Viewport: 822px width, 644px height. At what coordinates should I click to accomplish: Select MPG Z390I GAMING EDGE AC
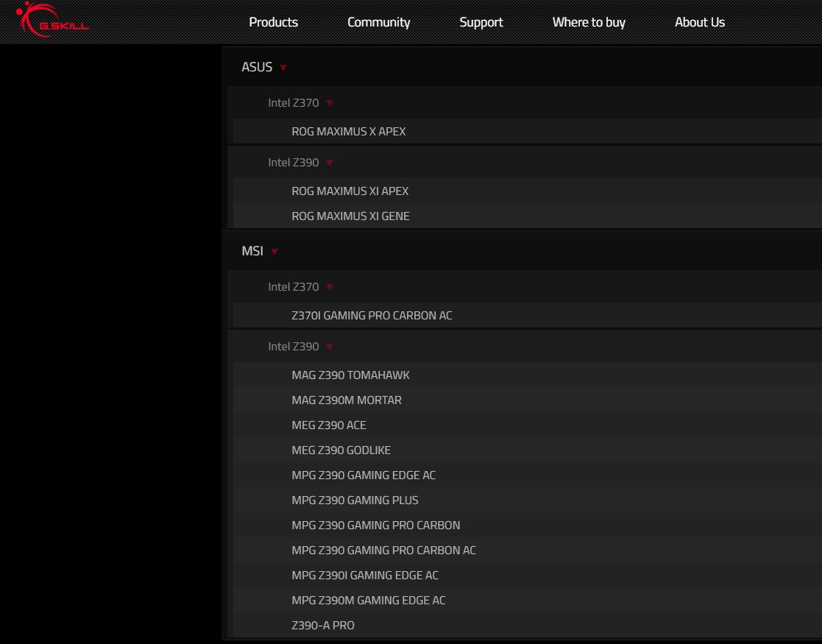point(365,576)
